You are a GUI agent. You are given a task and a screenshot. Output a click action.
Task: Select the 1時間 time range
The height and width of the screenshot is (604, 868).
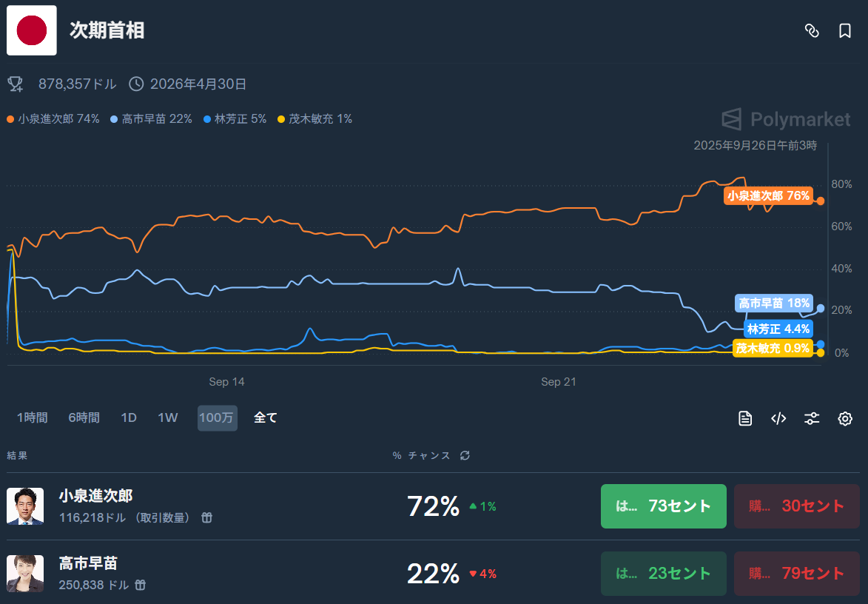pos(33,417)
